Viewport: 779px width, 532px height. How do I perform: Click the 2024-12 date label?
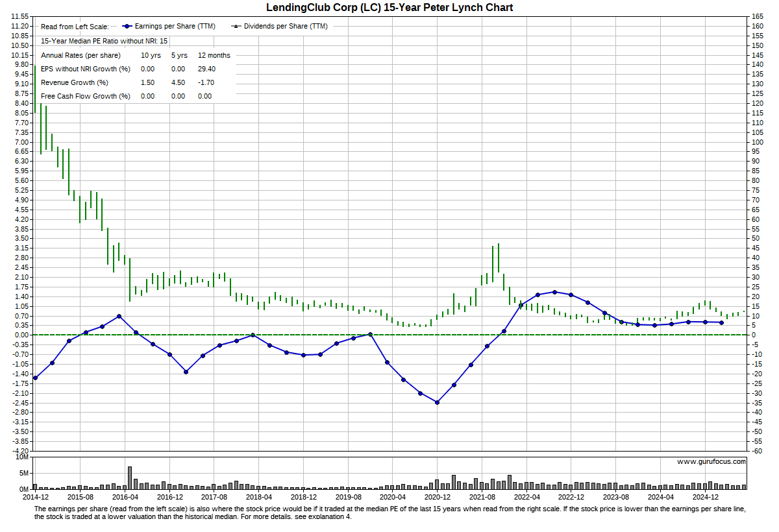(704, 497)
